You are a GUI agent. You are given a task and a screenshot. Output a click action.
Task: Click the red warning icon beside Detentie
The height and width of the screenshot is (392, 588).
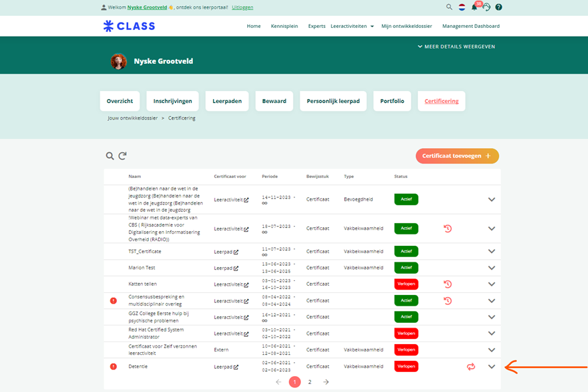(x=113, y=366)
